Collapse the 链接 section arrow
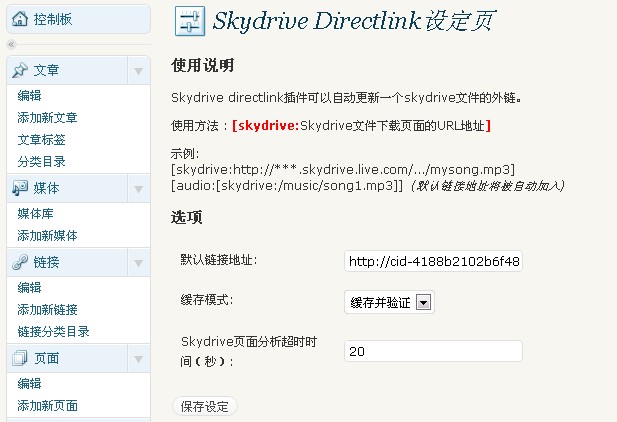617x422 pixels. (139, 263)
